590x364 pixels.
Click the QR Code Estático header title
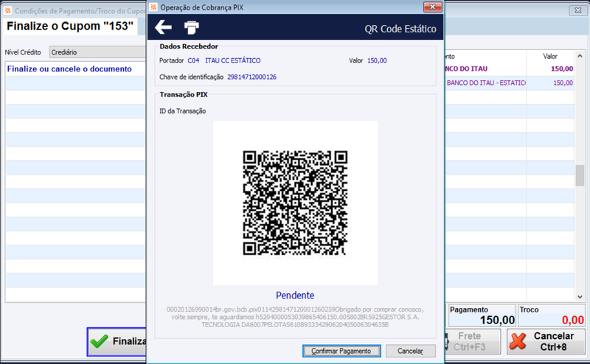[x=400, y=29]
